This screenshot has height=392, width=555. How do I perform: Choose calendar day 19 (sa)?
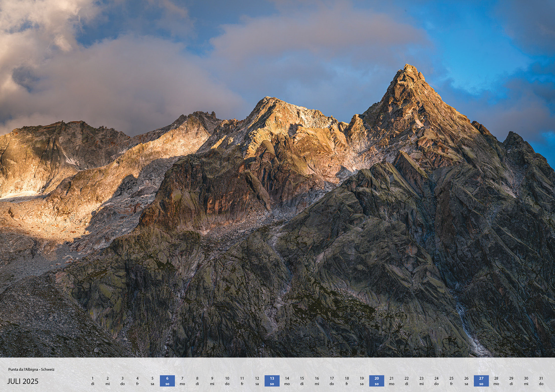pos(362,381)
